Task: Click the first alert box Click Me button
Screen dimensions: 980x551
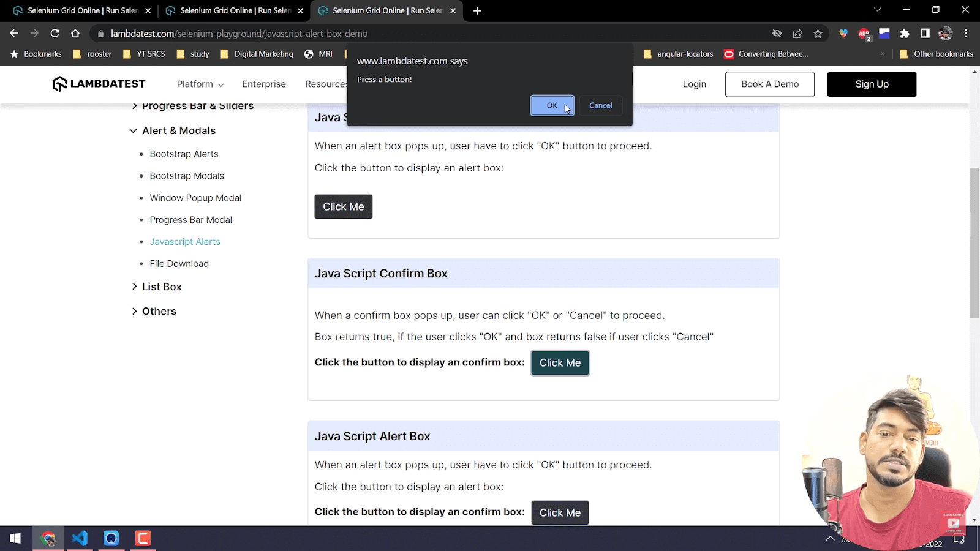Action: [x=343, y=206]
